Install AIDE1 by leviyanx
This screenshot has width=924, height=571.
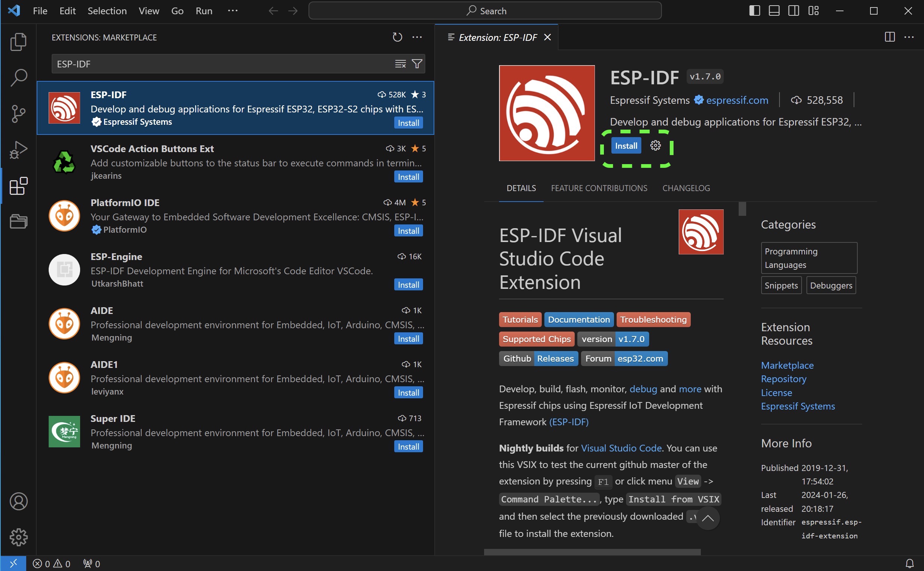pos(408,392)
